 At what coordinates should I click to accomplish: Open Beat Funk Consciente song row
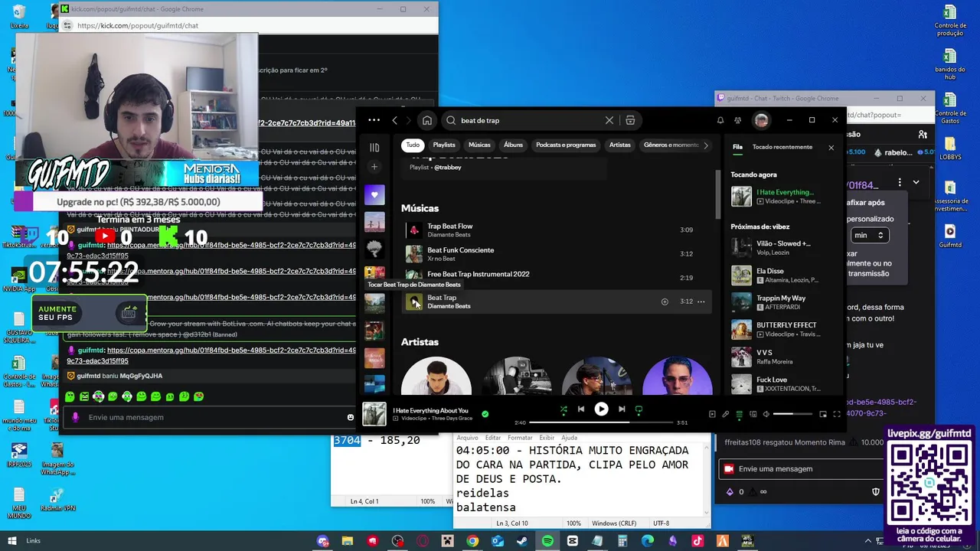click(x=557, y=254)
